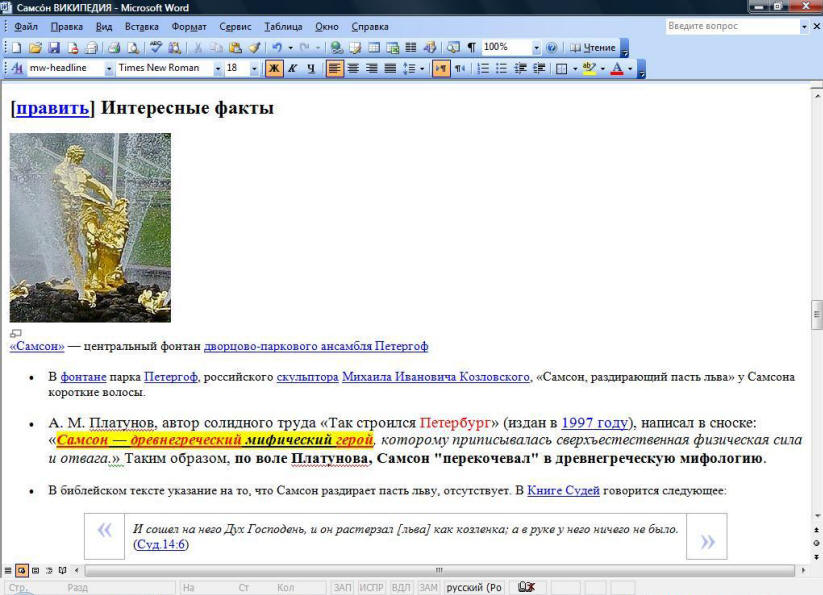Viewport: 823px width, 595px height.
Task: Open the highlight color dropdown arrow
Action: 603,69
